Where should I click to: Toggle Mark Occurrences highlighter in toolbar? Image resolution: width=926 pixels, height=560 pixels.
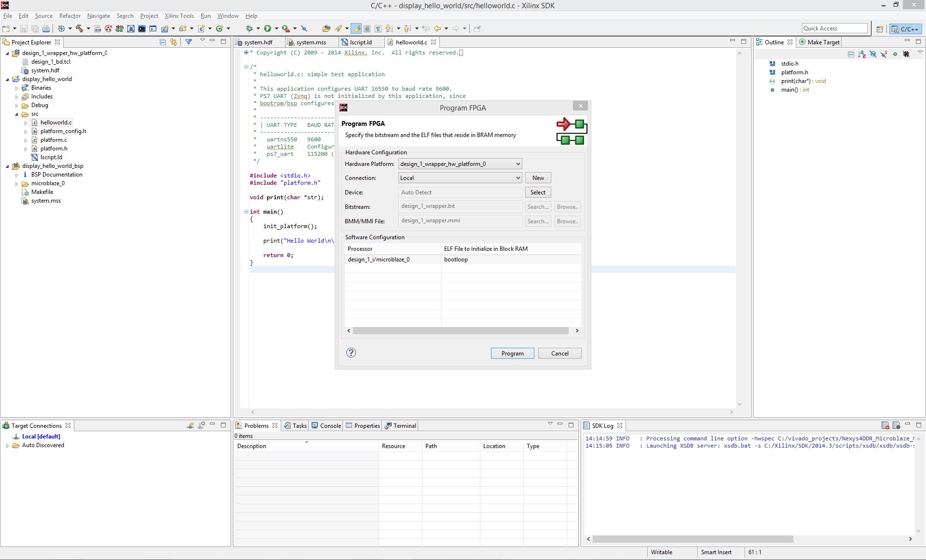coord(356,28)
